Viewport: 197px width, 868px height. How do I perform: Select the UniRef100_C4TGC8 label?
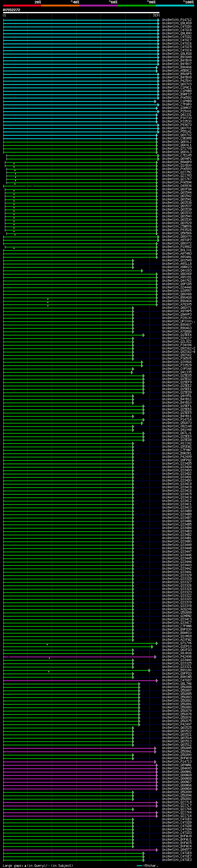click(x=177, y=30)
